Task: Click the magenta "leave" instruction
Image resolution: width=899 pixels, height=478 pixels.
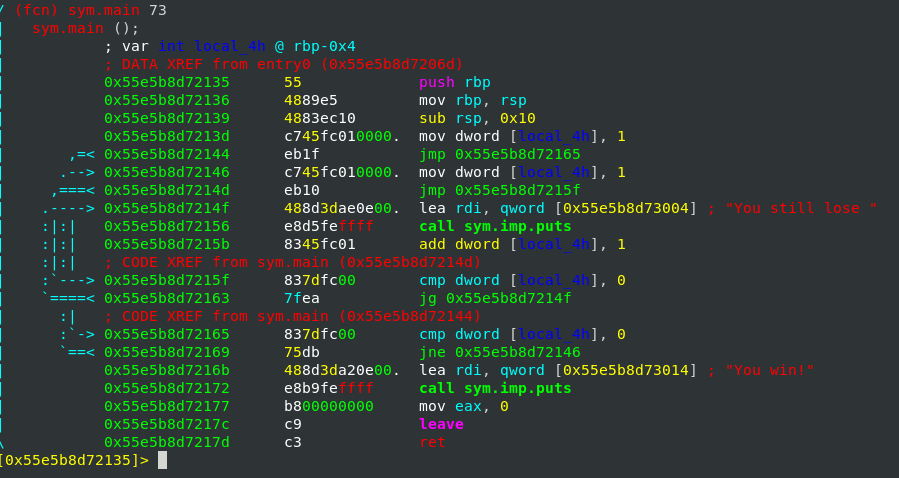Action: tap(441, 424)
